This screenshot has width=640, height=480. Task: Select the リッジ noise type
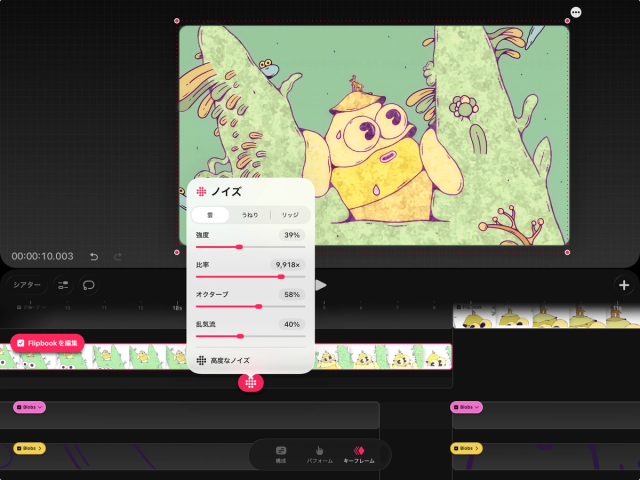290,215
